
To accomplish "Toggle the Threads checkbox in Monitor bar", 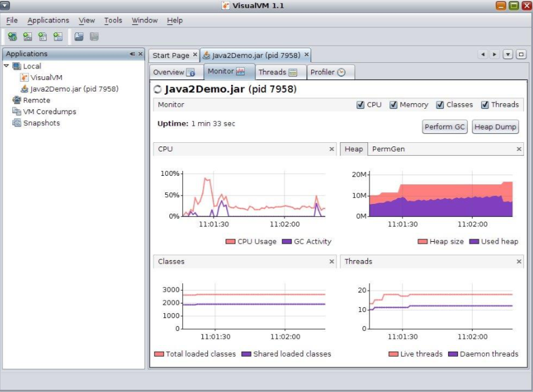I will click(x=485, y=104).
